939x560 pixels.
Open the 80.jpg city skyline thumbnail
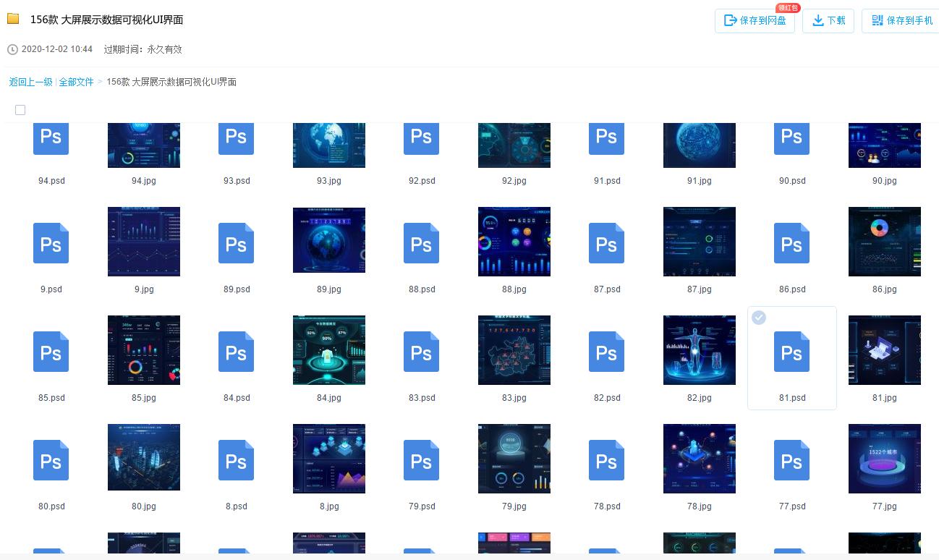point(144,457)
